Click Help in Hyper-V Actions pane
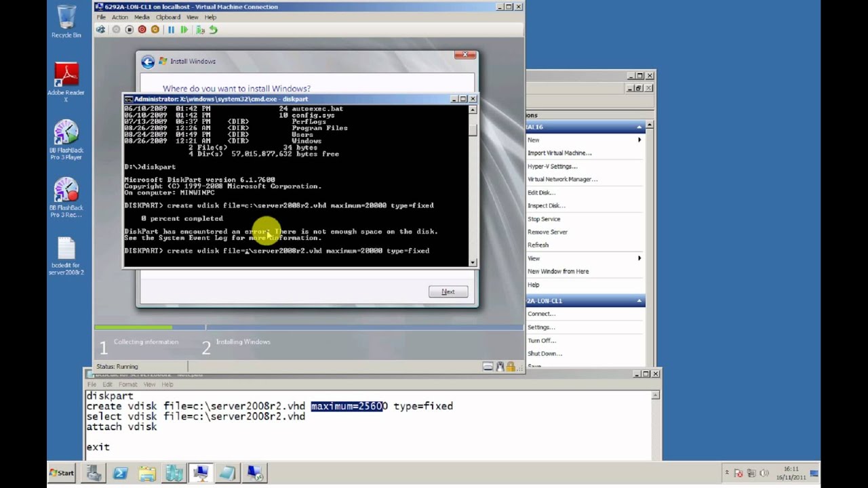 (534, 285)
